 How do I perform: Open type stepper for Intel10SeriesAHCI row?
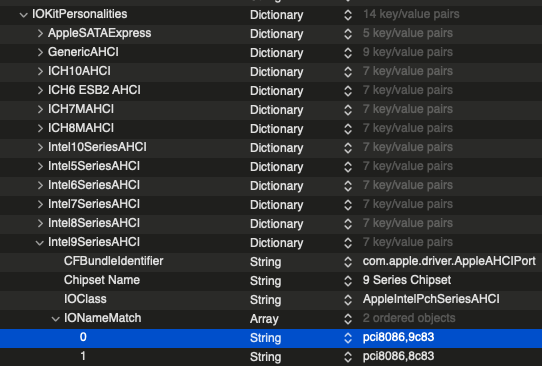(x=348, y=148)
